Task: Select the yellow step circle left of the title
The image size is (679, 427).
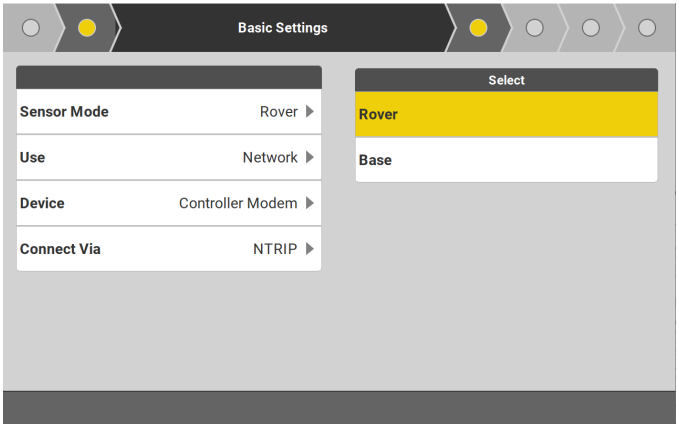Action: 87,27
